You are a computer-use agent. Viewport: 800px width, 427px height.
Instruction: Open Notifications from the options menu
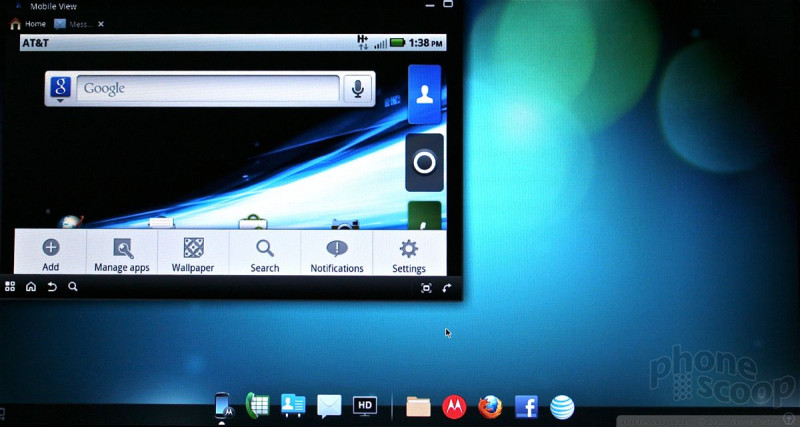(337, 254)
